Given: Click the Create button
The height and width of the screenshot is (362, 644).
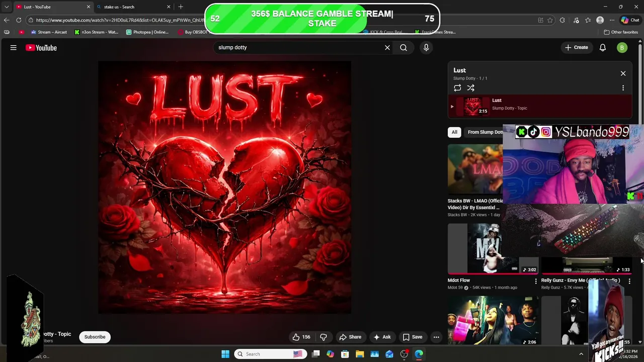Looking at the screenshot, I should (576, 48).
